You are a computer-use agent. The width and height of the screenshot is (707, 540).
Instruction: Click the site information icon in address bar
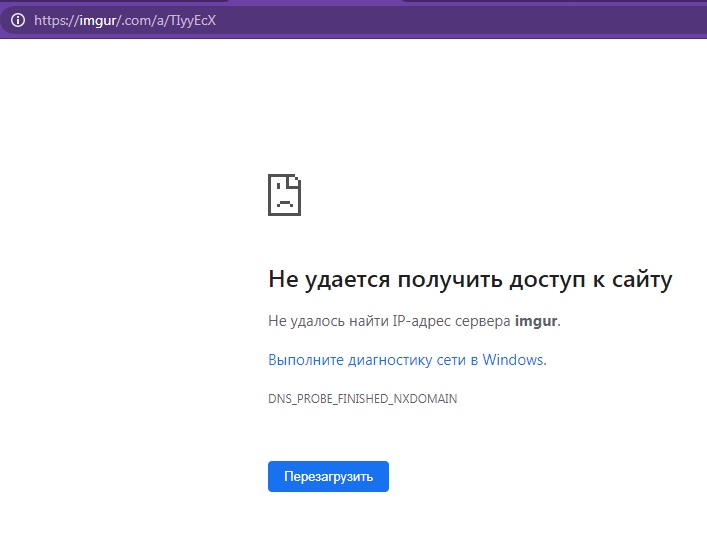18,20
